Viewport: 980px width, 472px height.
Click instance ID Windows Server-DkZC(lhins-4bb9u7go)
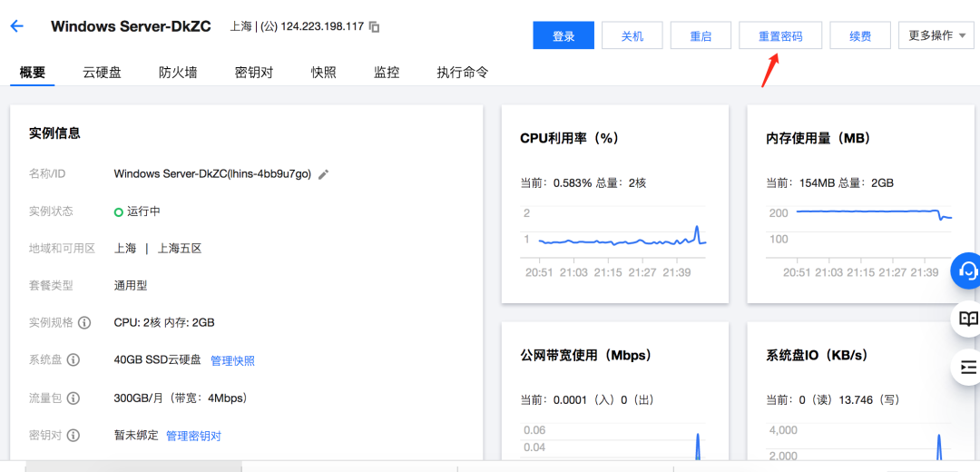click(212, 174)
